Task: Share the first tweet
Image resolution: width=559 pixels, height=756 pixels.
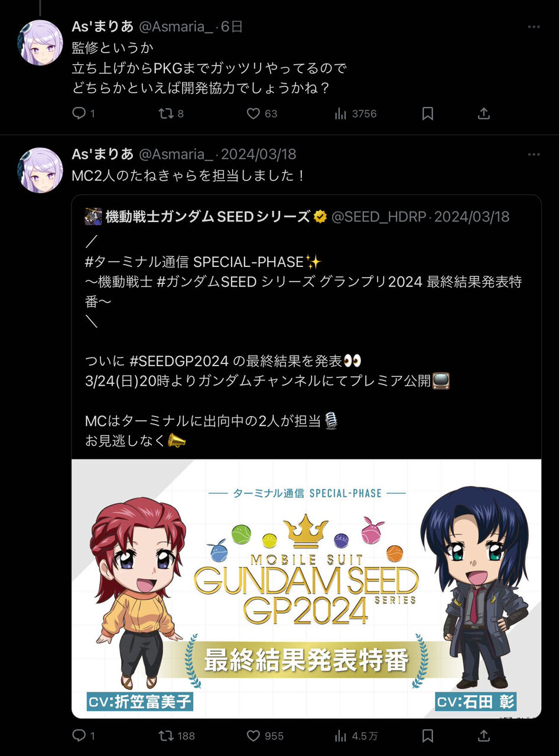Action: 484,113
